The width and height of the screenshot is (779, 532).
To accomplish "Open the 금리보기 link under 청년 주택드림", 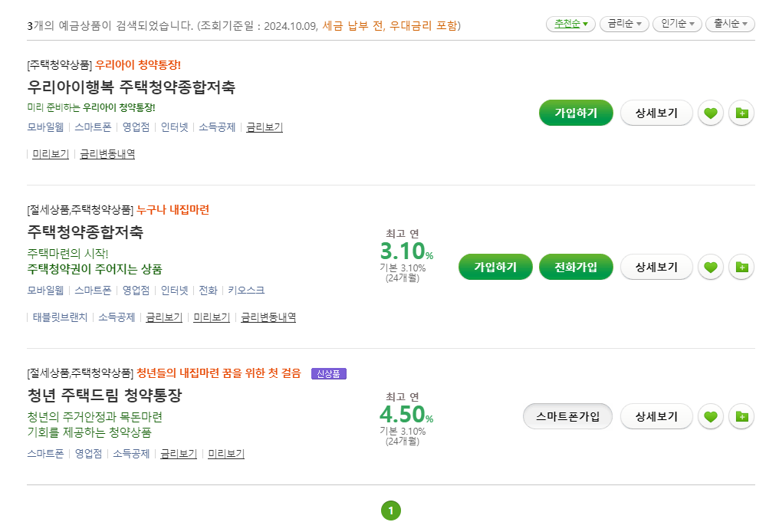I will 177,453.
